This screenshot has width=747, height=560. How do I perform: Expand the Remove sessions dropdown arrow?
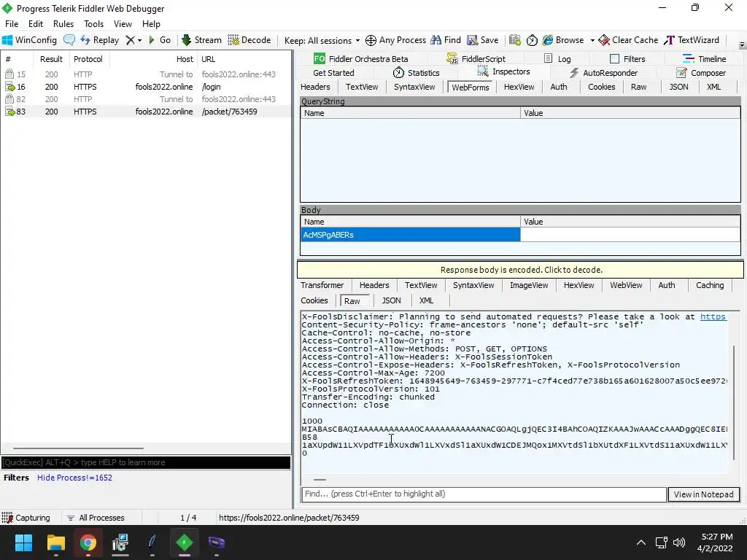139,41
